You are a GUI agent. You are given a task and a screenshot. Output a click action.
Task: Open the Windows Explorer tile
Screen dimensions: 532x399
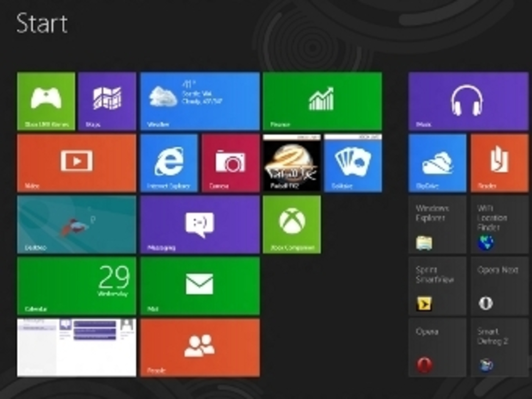coord(437,224)
